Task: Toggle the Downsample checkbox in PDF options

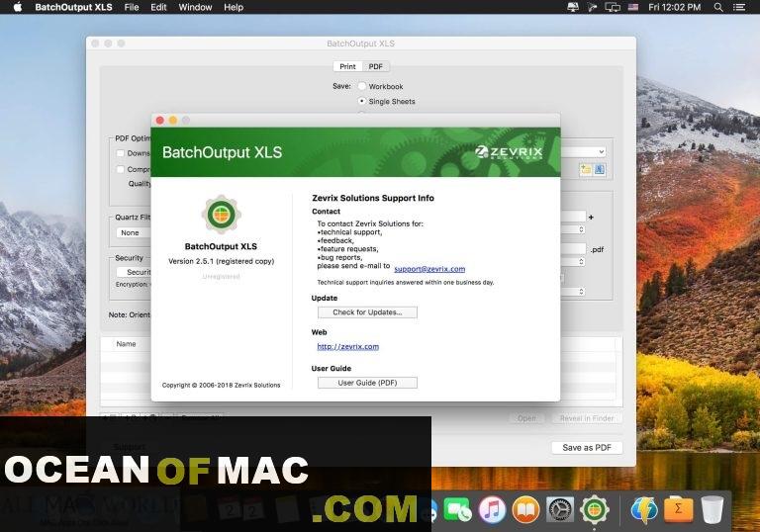Action: [120, 153]
